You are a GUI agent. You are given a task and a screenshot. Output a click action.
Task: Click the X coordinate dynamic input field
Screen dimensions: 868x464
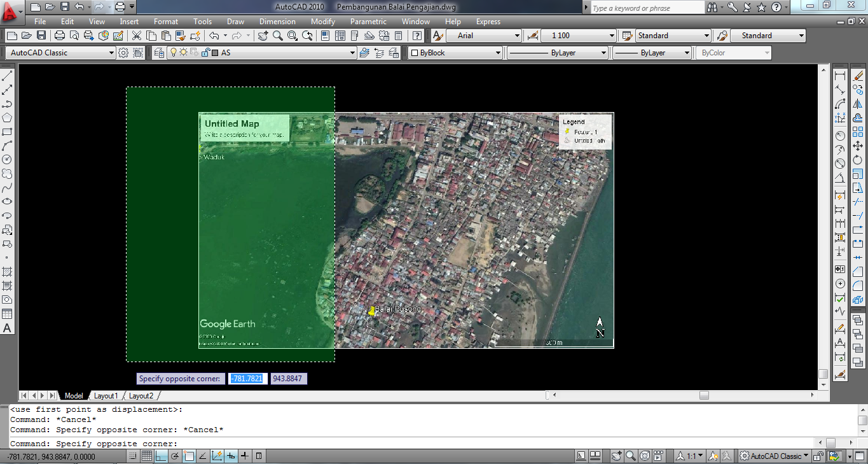(247, 379)
